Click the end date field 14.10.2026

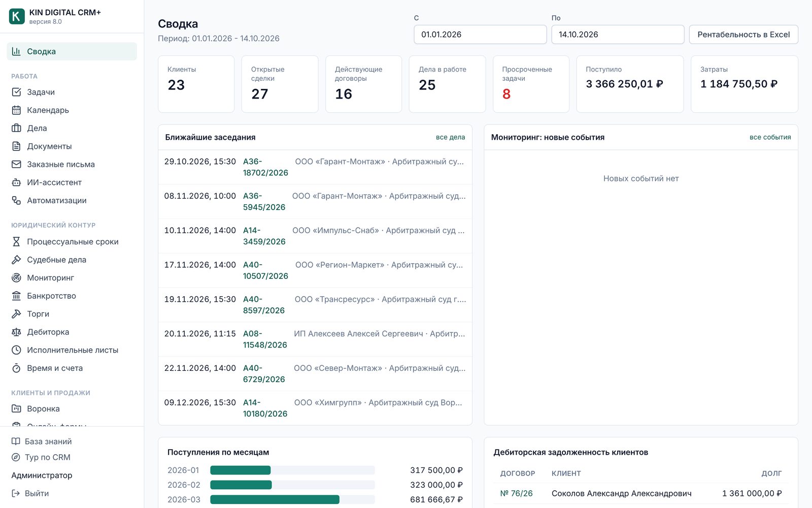[x=618, y=35]
